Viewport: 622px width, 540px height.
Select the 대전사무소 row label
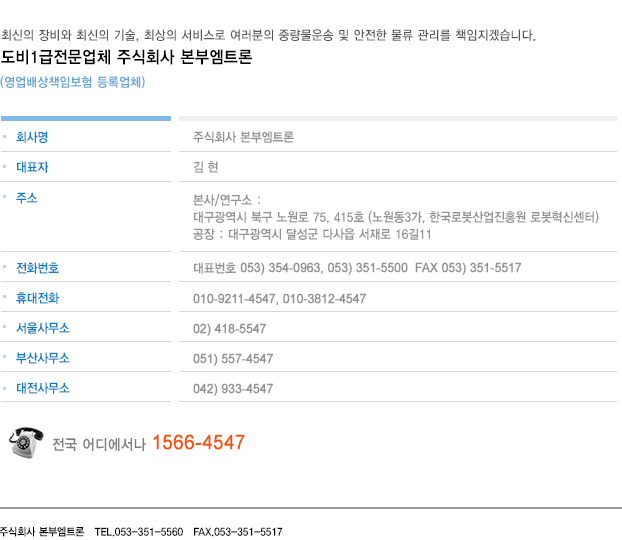pos(42,388)
